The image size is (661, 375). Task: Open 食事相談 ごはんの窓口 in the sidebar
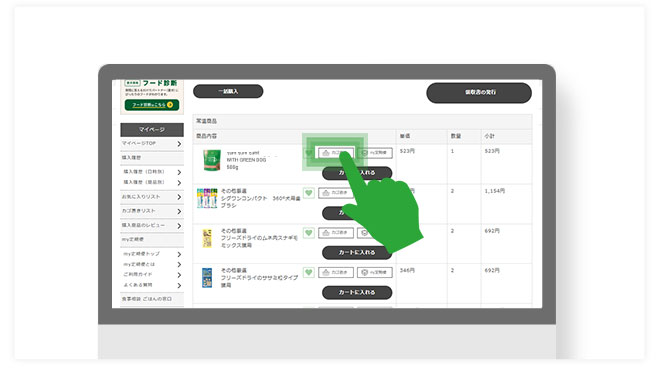point(152,299)
